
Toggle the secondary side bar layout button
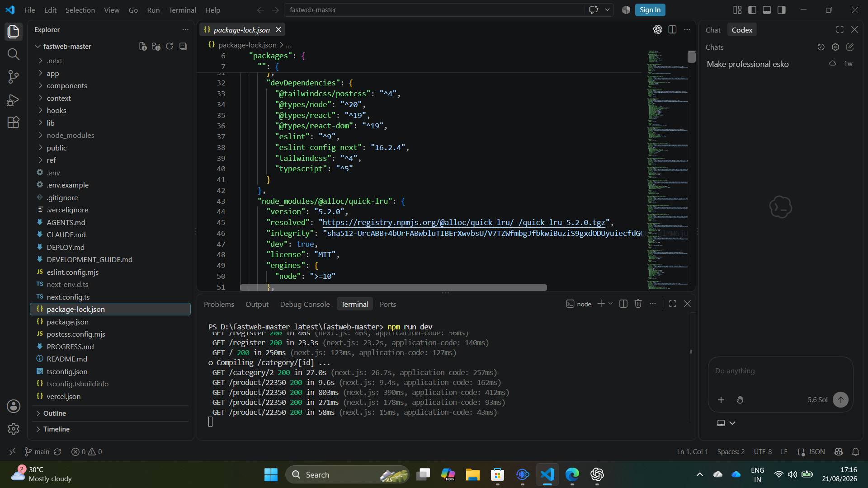(x=782, y=10)
